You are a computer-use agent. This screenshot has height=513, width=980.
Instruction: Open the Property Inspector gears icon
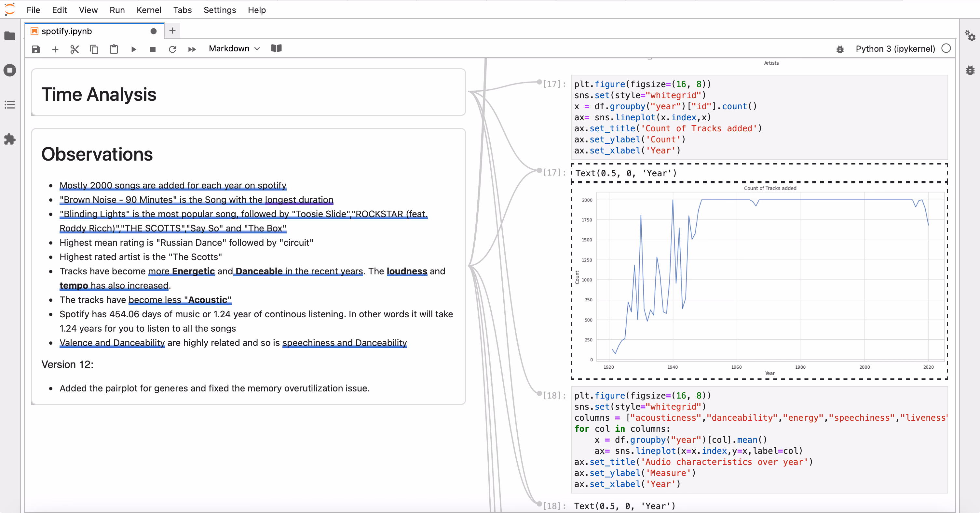(970, 36)
